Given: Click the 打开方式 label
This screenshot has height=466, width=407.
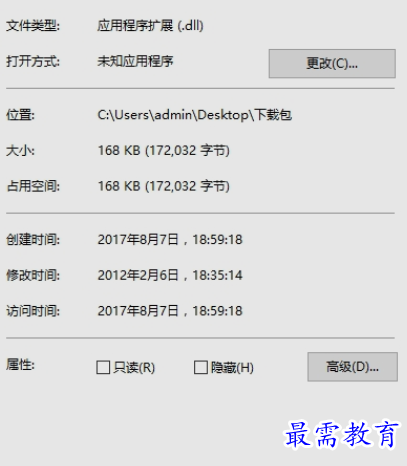Looking at the screenshot, I should tap(33, 61).
